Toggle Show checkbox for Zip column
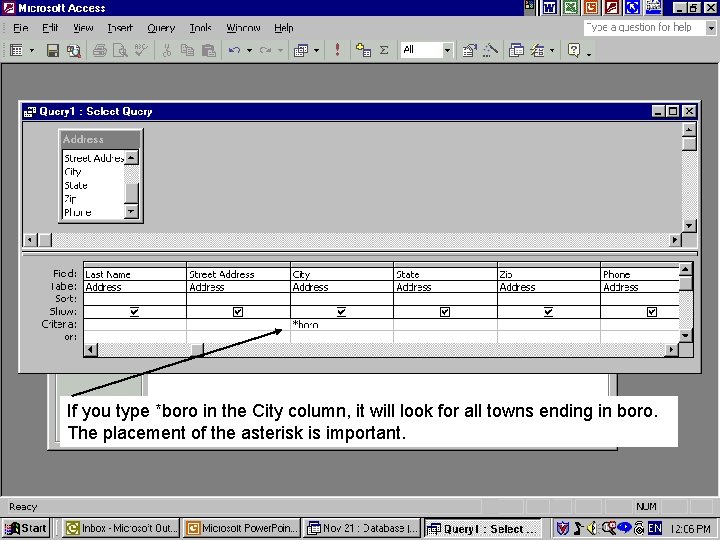Screen dimensions: 720x540 click(x=548, y=312)
